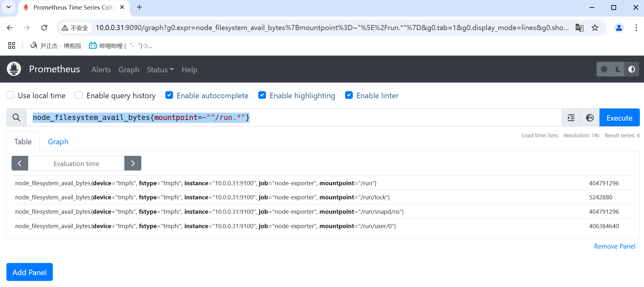The image size is (644, 287).
Task: Reload the Prometheus page
Action: 44,28
